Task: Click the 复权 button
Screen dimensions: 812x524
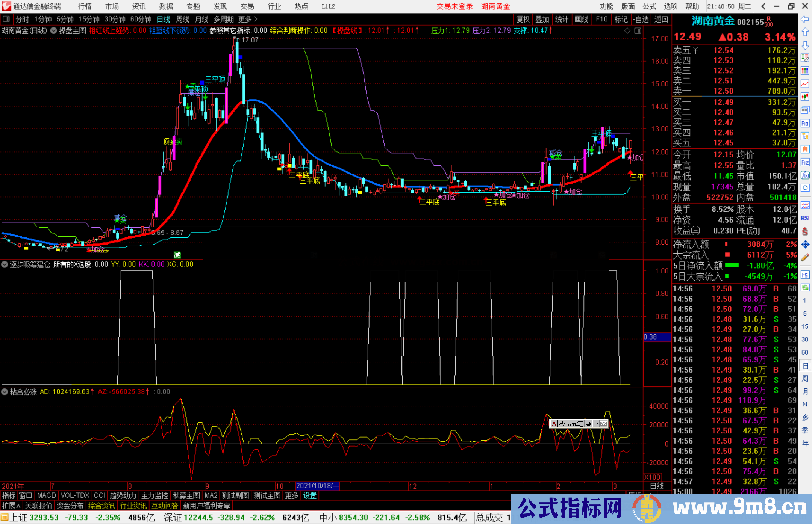Action: 523,19
